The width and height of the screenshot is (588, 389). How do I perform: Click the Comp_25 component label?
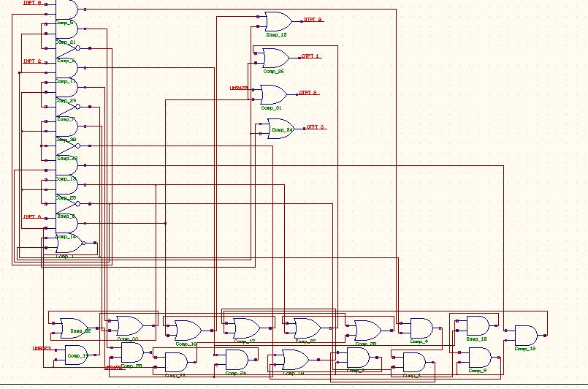[x=66, y=198]
